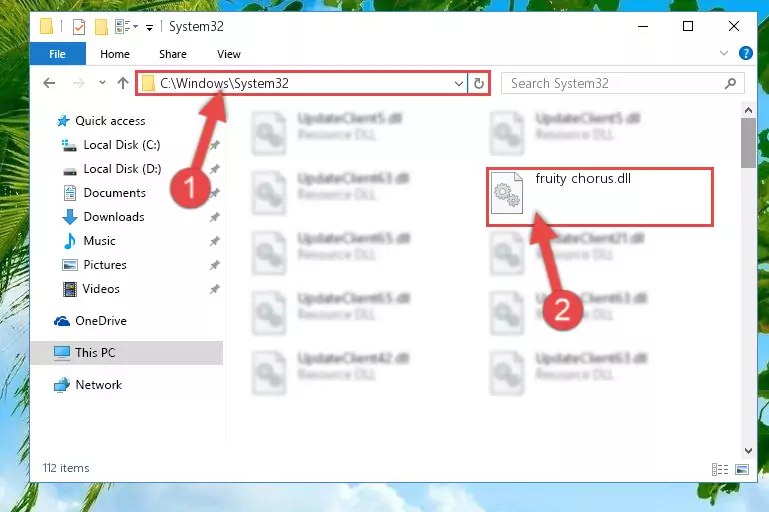Click the fruity chorus.dll gear file icon
The image size is (769, 512).
[x=507, y=193]
